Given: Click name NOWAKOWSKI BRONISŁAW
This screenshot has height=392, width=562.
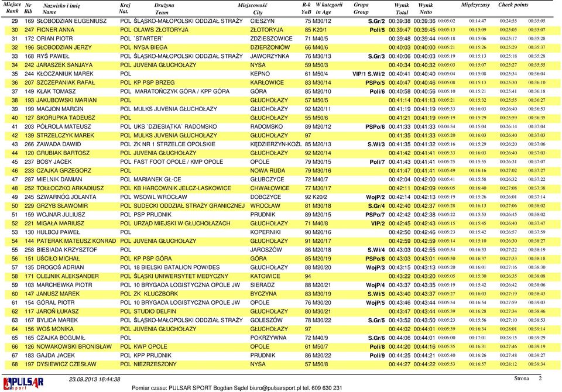Looking at the screenshot, I should 74,346.
